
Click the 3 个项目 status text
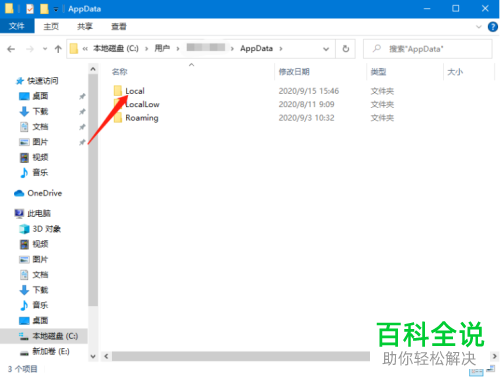click(23, 369)
